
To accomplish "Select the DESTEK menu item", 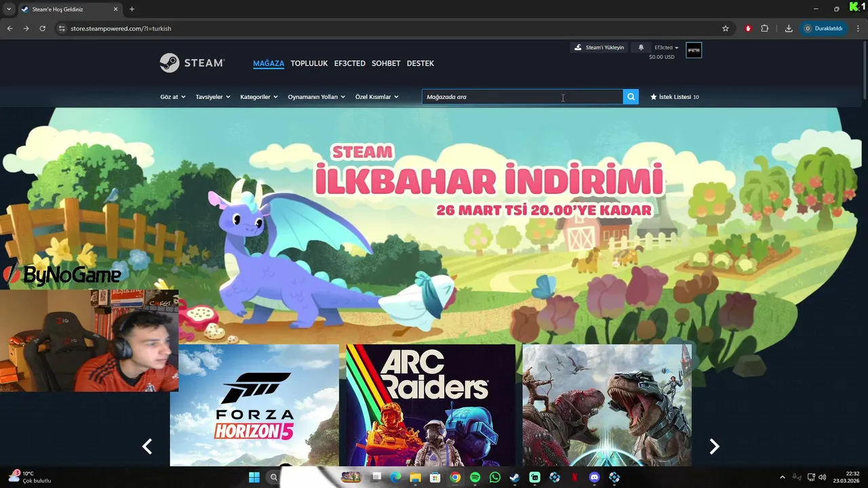I will click(x=420, y=63).
